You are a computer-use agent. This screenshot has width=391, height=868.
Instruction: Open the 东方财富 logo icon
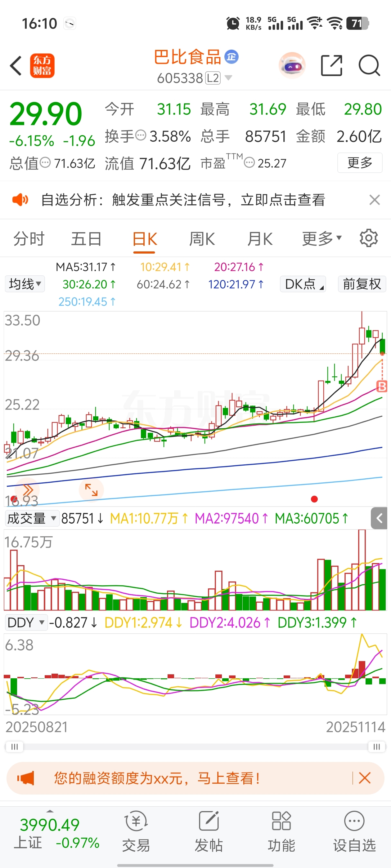click(42, 66)
